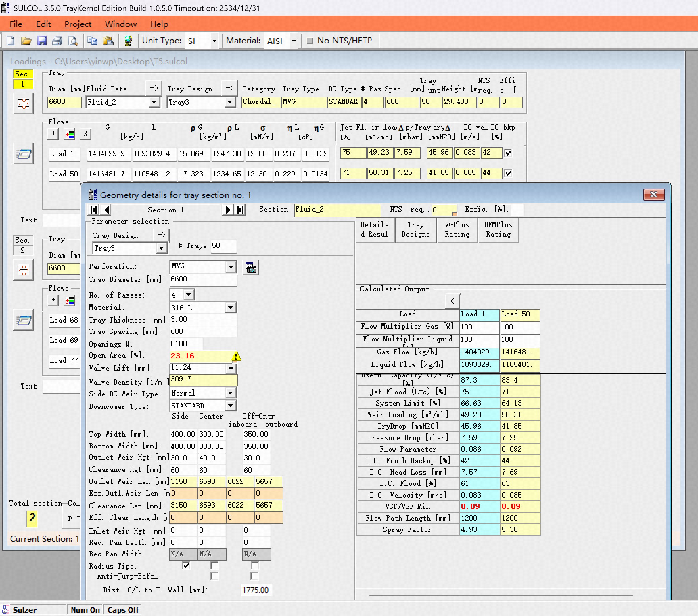Open Tray3 dropdown in Loadings Section 1
The height and width of the screenshot is (616, 698).
pyautogui.click(x=230, y=102)
